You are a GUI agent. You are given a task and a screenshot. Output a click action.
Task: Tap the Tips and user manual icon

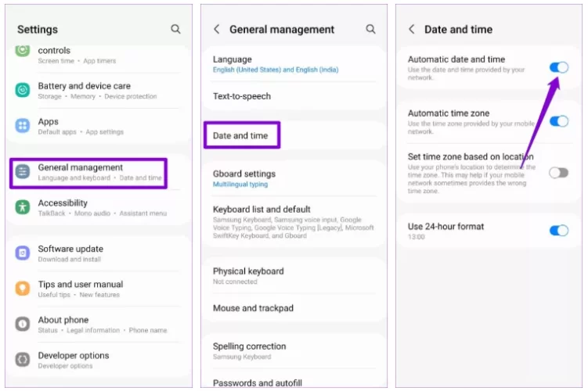(23, 289)
